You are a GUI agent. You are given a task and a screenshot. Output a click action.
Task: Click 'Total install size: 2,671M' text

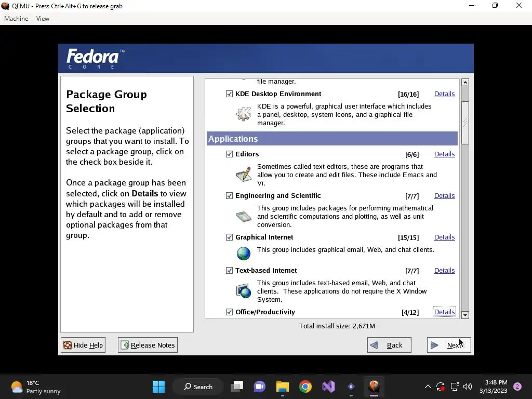coord(337,326)
